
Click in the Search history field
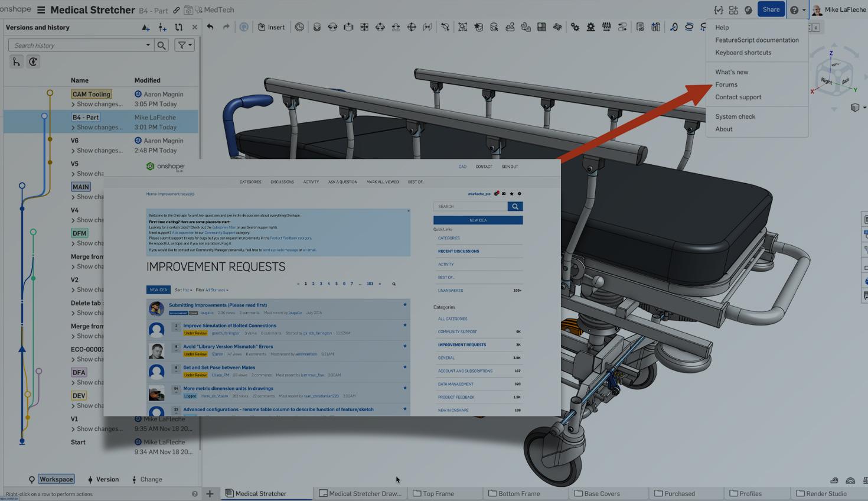77,45
